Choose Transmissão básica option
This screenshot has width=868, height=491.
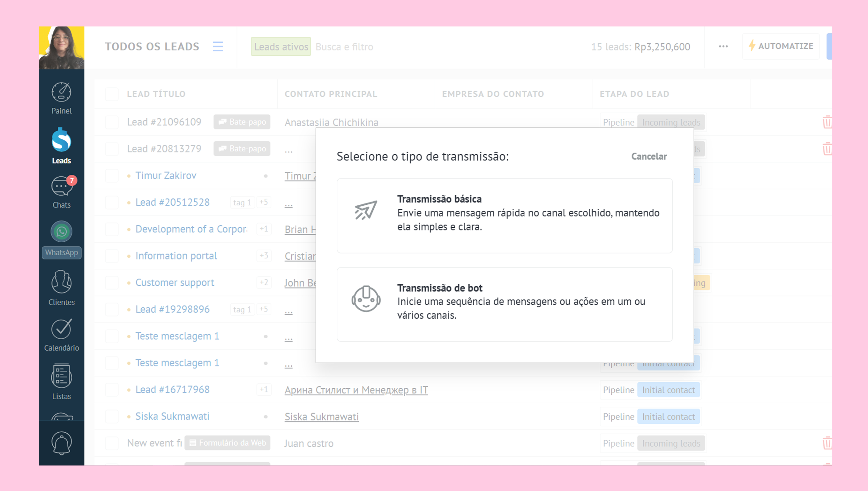click(x=505, y=216)
